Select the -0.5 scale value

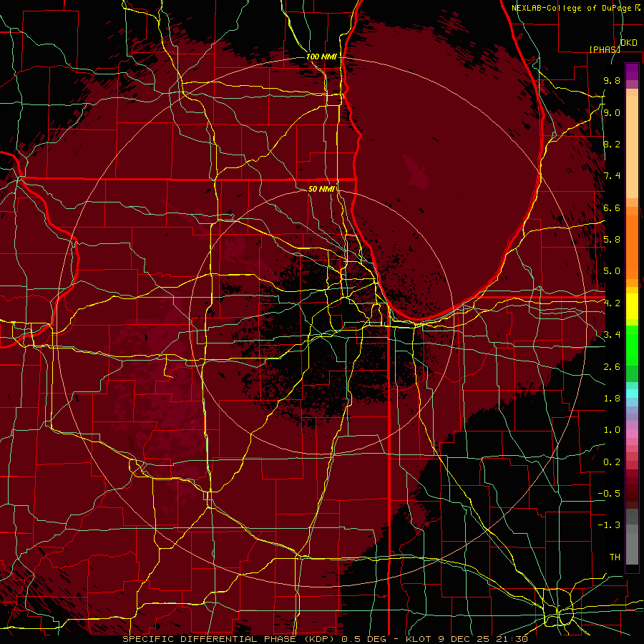tap(609, 494)
